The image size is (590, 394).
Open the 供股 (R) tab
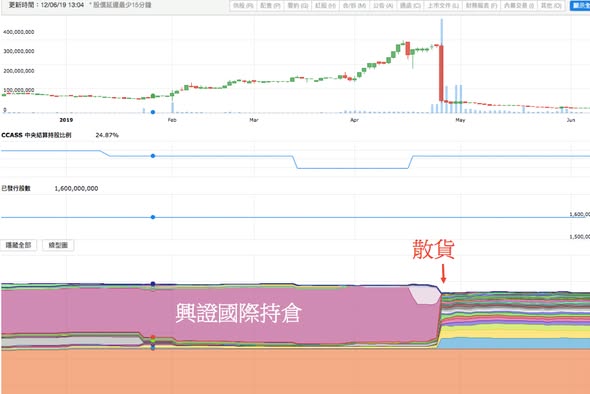pos(243,5)
